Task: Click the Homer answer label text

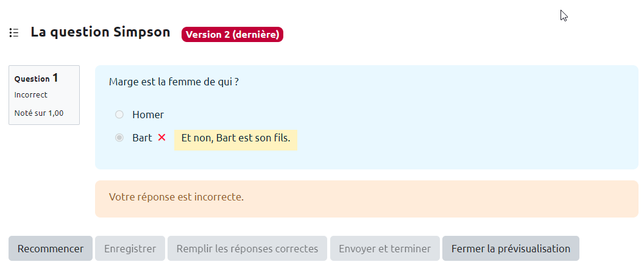Action: click(x=148, y=115)
